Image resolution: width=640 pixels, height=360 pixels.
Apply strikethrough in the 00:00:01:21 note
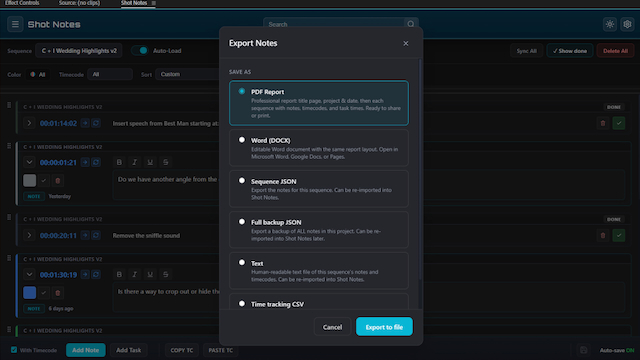tap(166, 162)
